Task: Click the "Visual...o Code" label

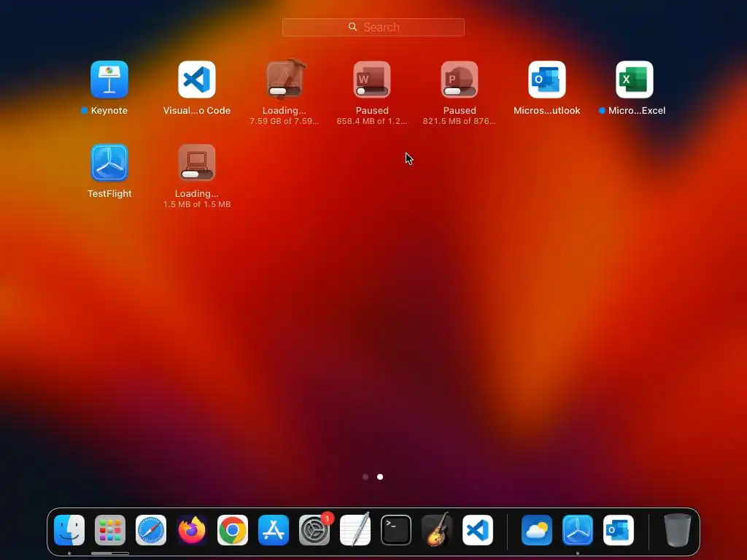Action: [197, 111]
